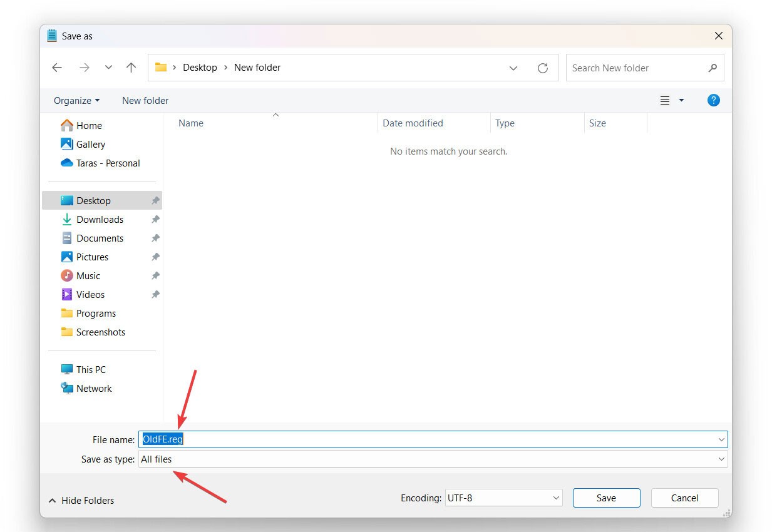This screenshot has width=772, height=532.
Task: Change view layout icon
Action: 665,100
